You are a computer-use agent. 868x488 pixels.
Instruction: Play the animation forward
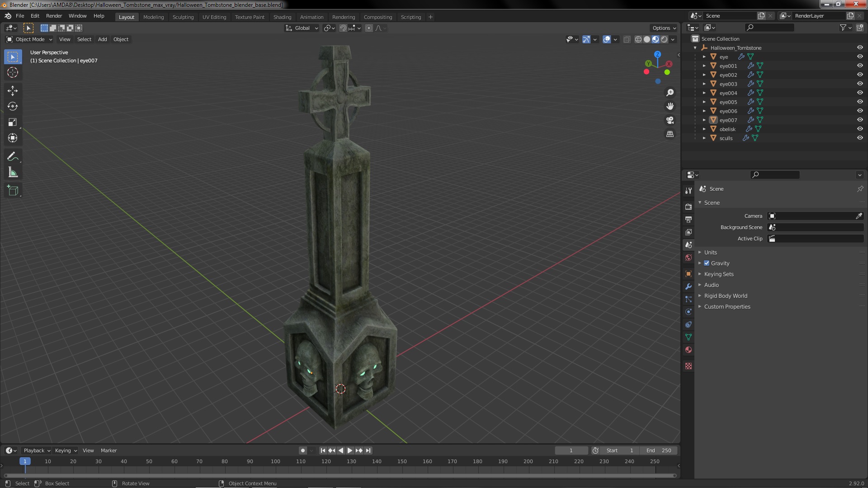coord(349,450)
